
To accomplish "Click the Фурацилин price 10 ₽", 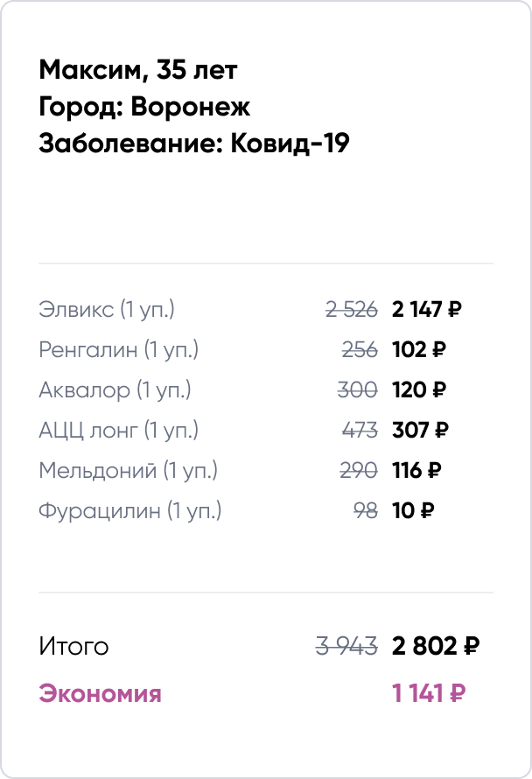I will (414, 510).
